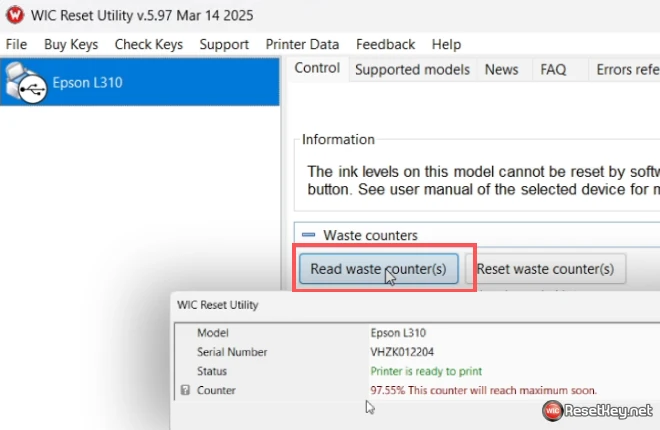Viewport: 660px width, 430px height.
Task: Click the ink levels information message text
Action: [x=484, y=180]
